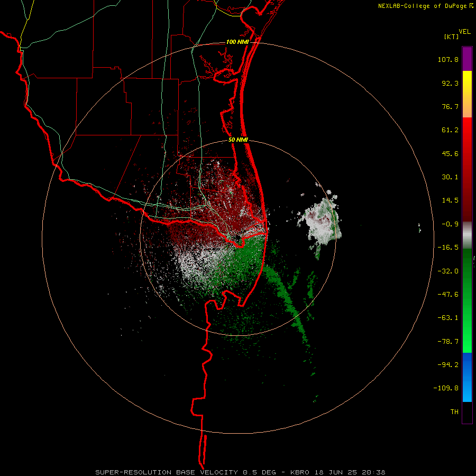Pick the purple segment of the velocity color bar

click(x=467, y=59)
